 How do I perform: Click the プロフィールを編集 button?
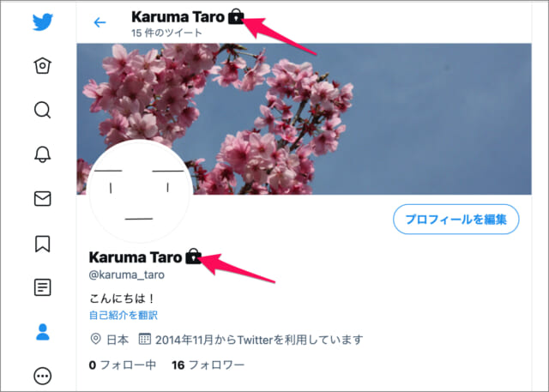455,220
